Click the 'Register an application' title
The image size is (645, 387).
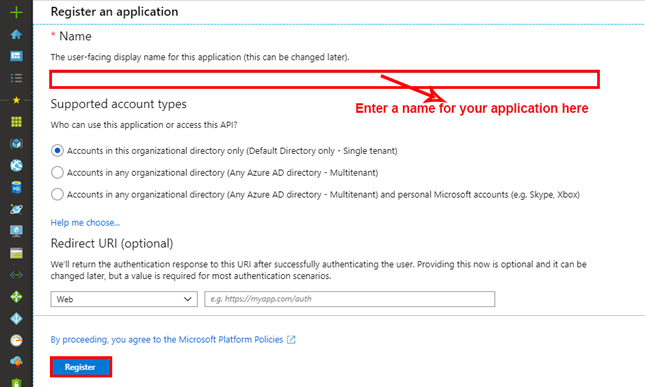(114, 12)
